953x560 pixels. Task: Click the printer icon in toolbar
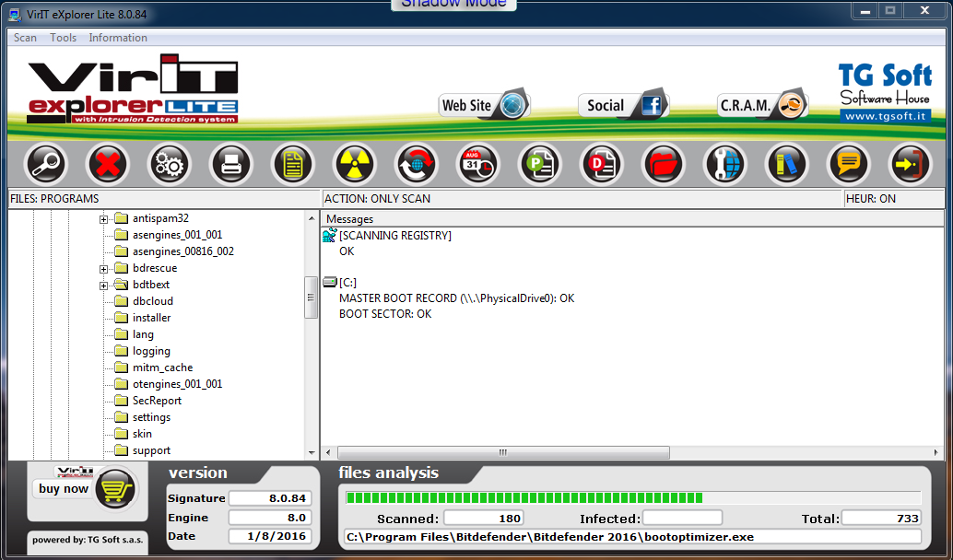231,164
